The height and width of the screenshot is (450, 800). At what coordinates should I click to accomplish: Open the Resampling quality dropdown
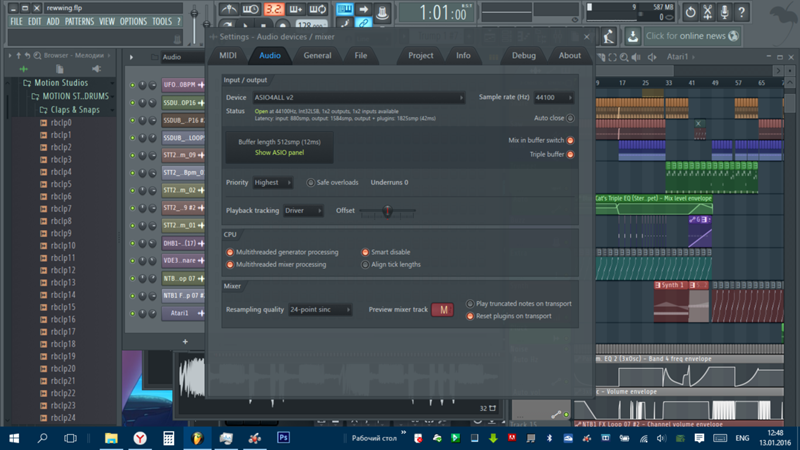tap(319, 310)
